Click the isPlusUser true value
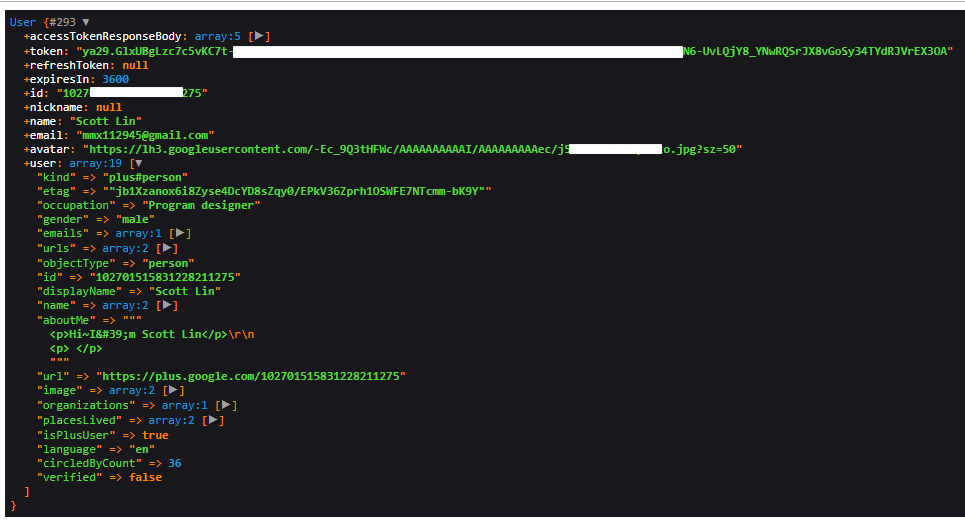Image resolution: width=965 pixels, height=523 pixels. (x=155, y=435)
